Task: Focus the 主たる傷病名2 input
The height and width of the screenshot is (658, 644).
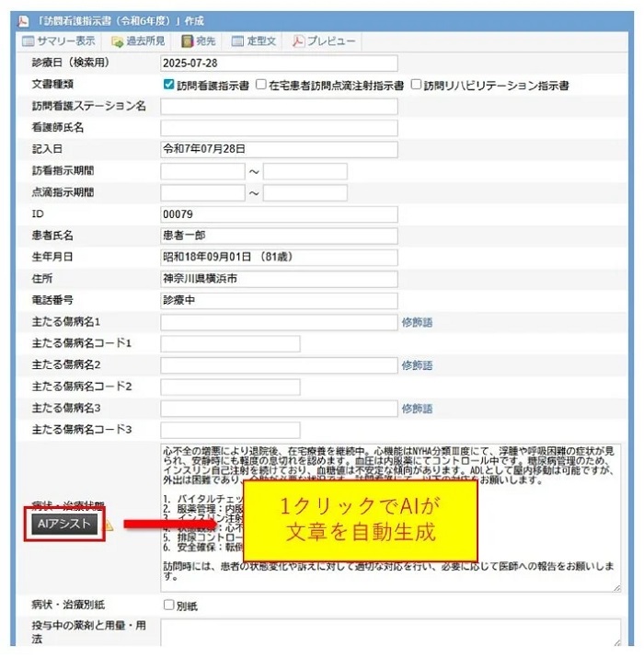Action: tap(279, 365)
